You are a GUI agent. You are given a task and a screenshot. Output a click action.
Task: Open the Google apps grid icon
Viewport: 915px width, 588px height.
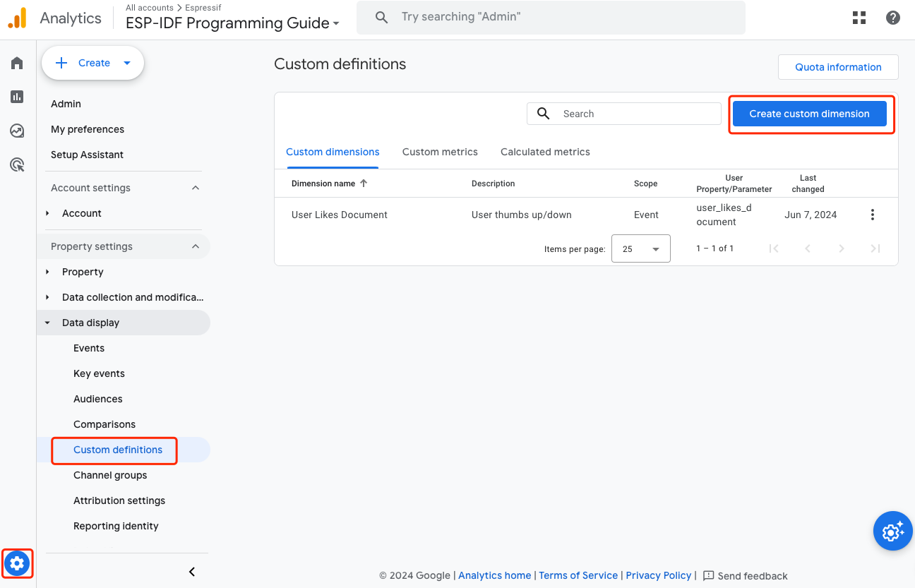[859, 18]
